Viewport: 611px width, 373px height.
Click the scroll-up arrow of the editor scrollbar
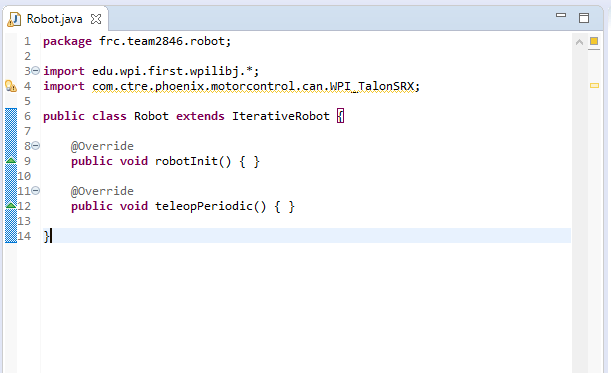579,42
